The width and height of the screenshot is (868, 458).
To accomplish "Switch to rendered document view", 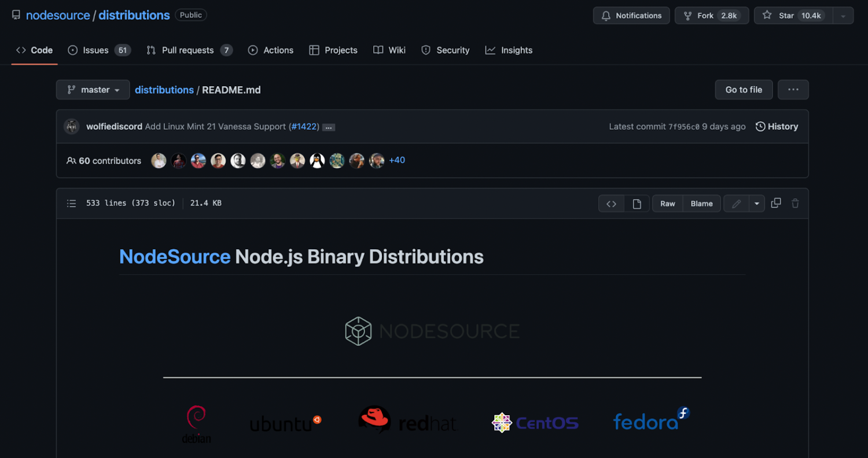I will [x=637, y=203].
